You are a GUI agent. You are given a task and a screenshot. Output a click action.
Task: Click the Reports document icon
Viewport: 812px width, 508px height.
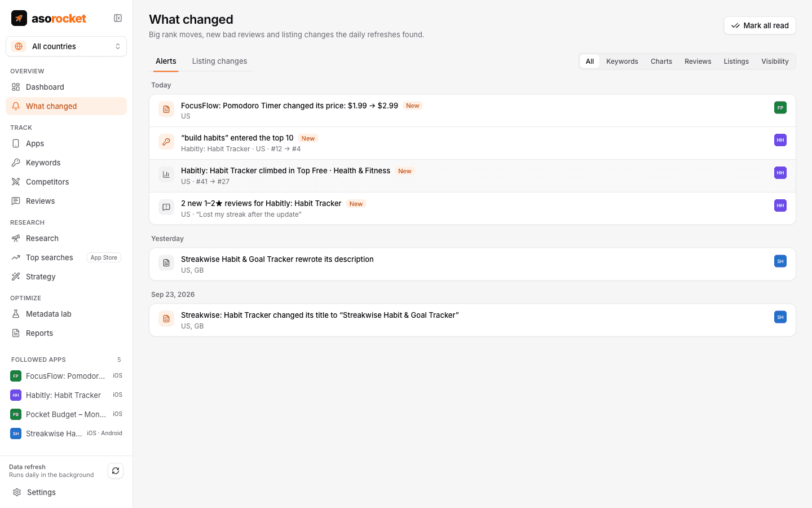pyautogui.click(x=16, y=333)
